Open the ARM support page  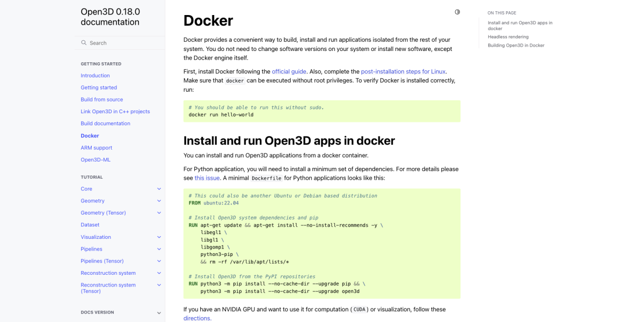tap(96, 148)
